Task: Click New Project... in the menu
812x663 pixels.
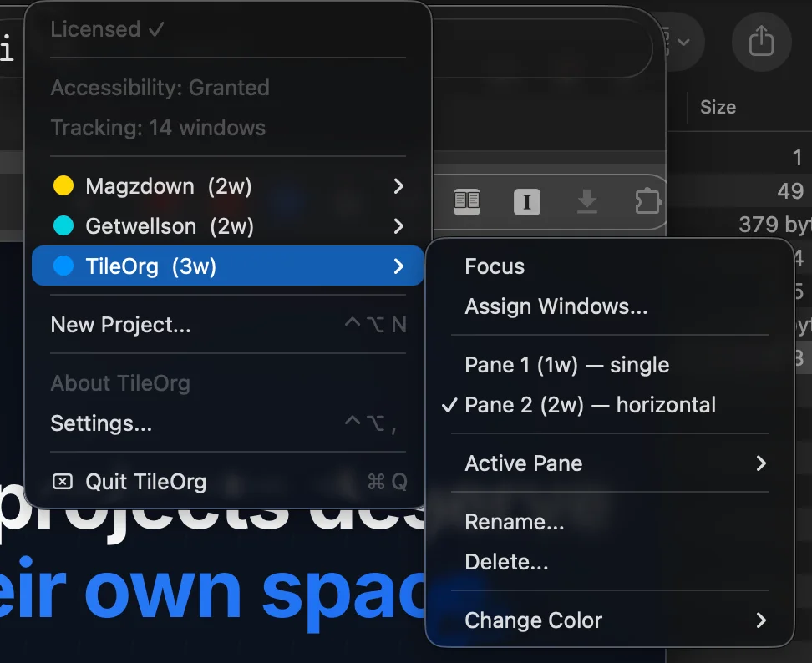Action: pos(121,325)
